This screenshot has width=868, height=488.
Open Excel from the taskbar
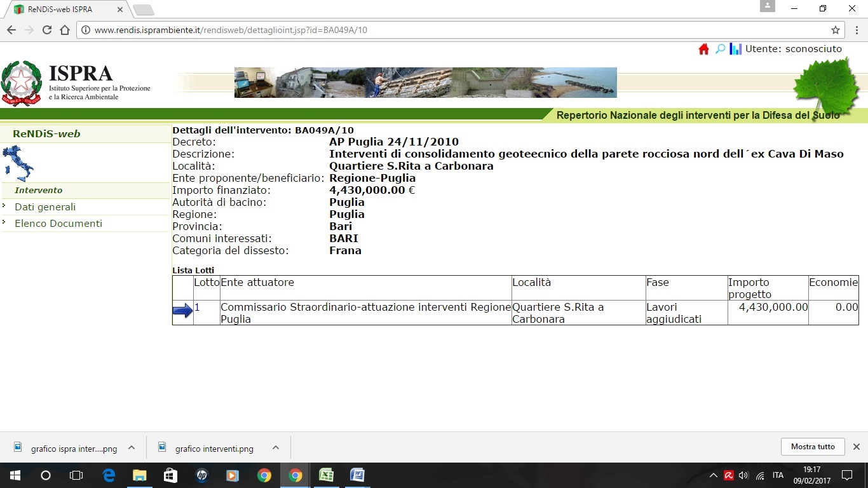[x=326, y=475]
